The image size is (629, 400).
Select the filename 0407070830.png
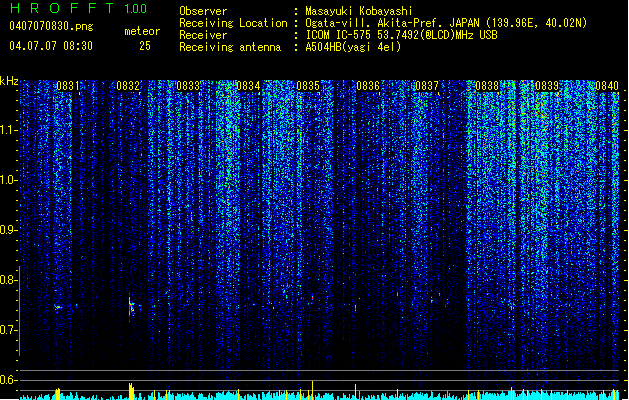51,26
